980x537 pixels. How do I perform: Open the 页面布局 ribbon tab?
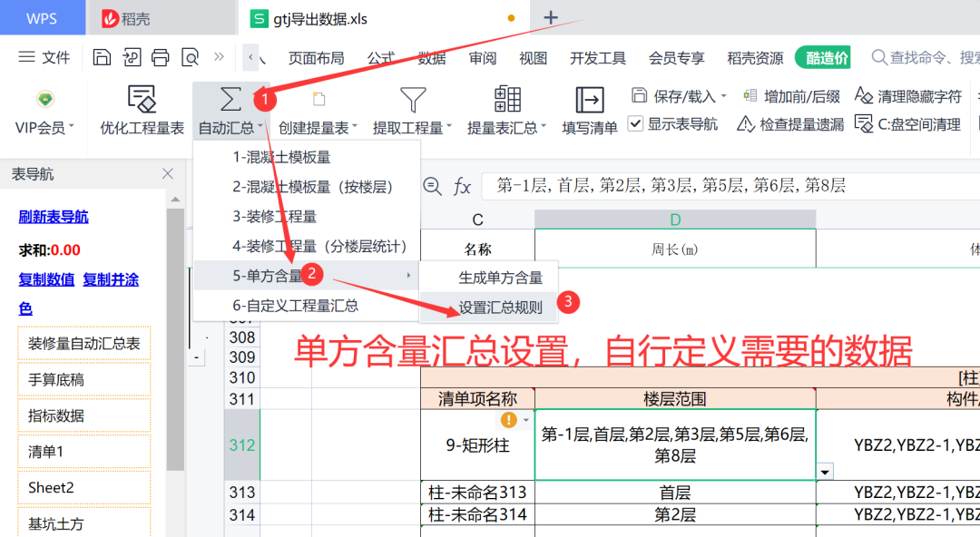point(316,58)
